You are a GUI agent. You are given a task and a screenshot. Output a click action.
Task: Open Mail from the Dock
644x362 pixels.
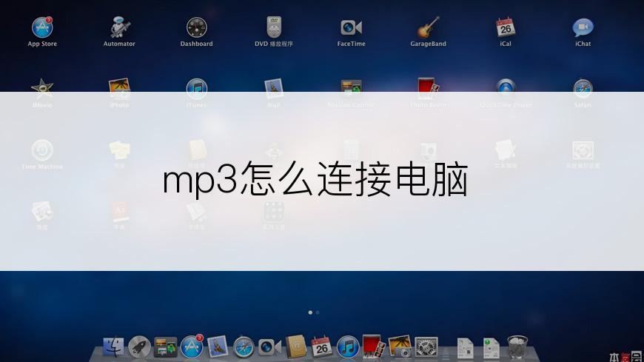pos(218,346)
